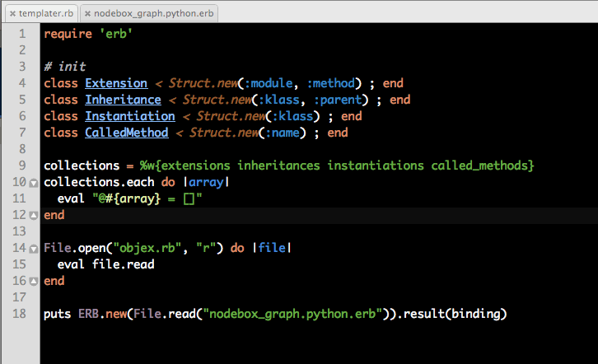Click the require keyword on line 1

coord(68,34)
